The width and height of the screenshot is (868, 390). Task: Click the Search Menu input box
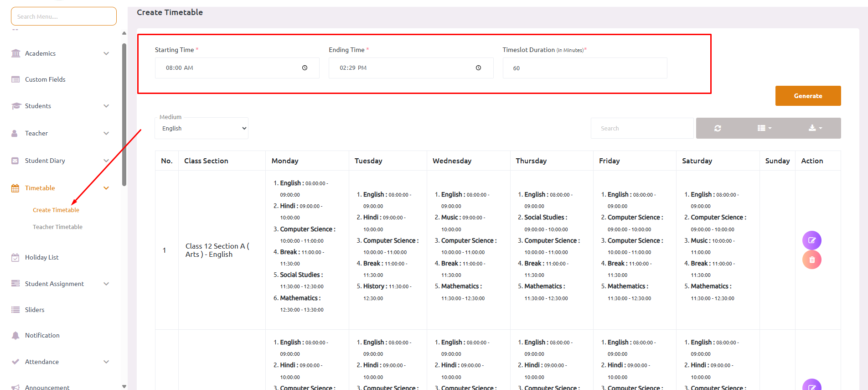coord(64,16)
